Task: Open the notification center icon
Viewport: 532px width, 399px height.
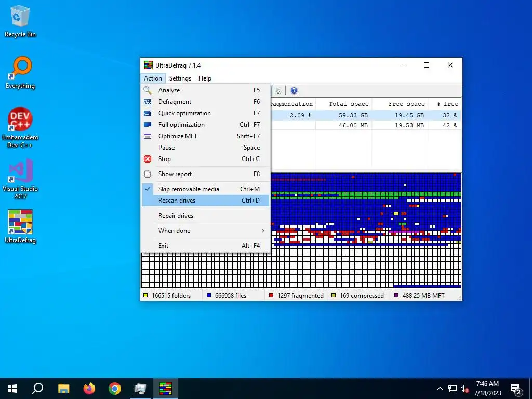Action: pyautogui.click(x=516, y=389)
